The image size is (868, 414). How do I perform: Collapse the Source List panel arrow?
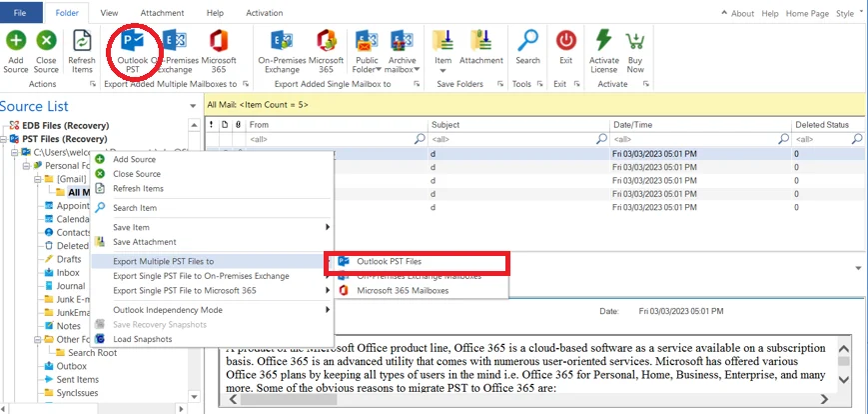(x=193, y=106)
